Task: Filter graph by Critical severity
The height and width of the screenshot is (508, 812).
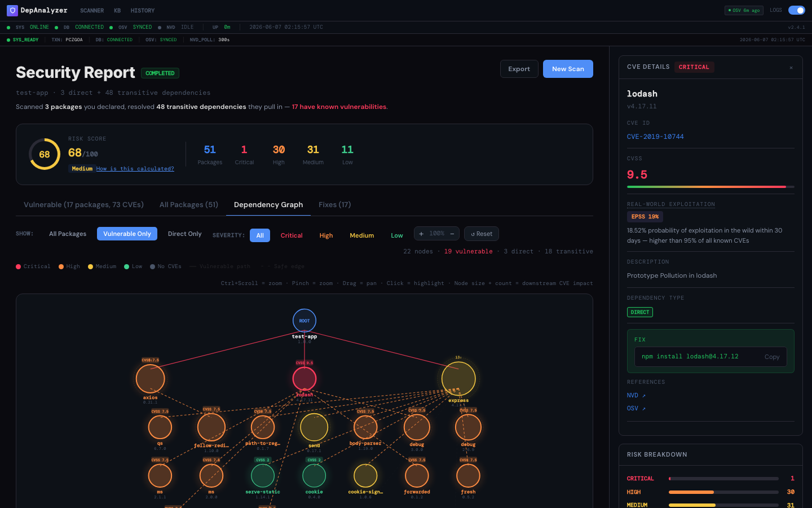Action: [x=292, y=235]
